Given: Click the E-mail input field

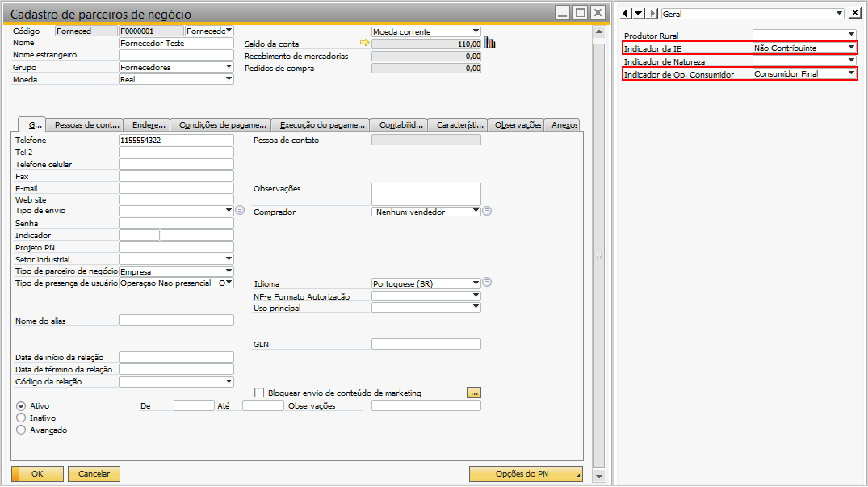Looking at the screenshot, I should [176, 188].
